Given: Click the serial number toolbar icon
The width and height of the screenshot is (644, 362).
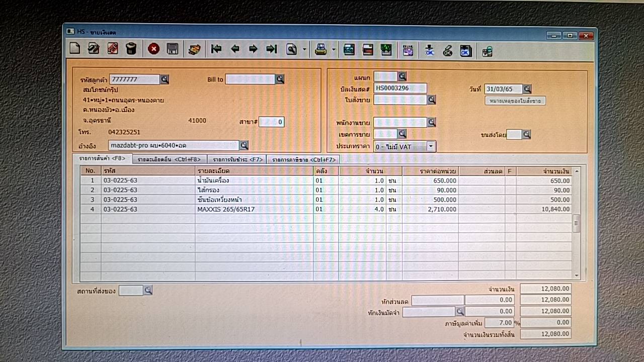Looking at the screenshot, I should [408, 50].
